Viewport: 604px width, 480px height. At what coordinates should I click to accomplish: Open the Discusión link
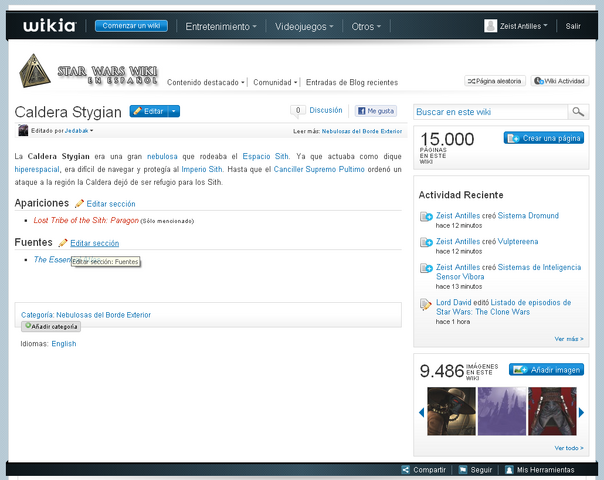coord(326,110)
